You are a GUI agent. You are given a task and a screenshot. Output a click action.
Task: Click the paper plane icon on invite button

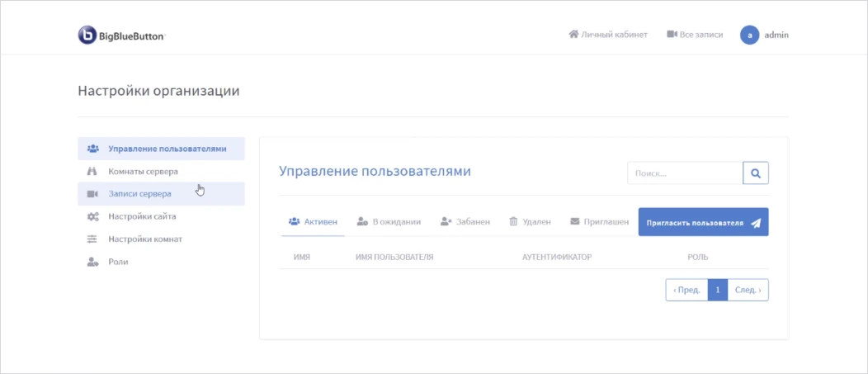756,223
